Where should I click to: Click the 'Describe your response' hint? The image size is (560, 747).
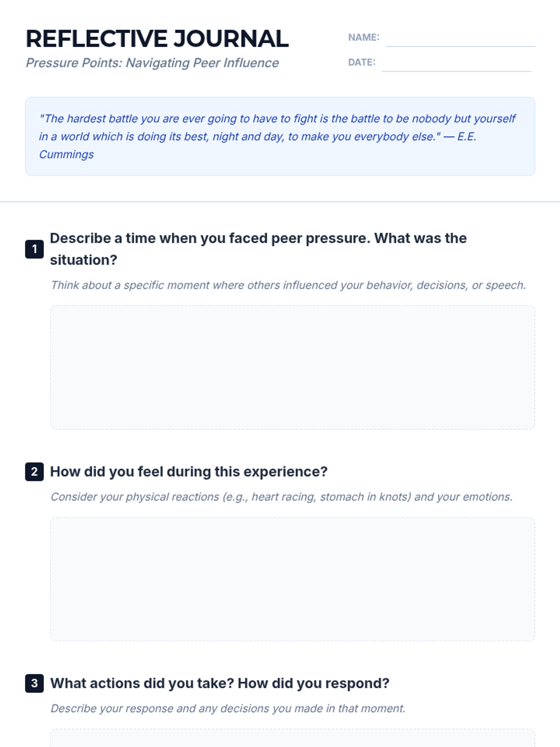[x=228, y=709]
